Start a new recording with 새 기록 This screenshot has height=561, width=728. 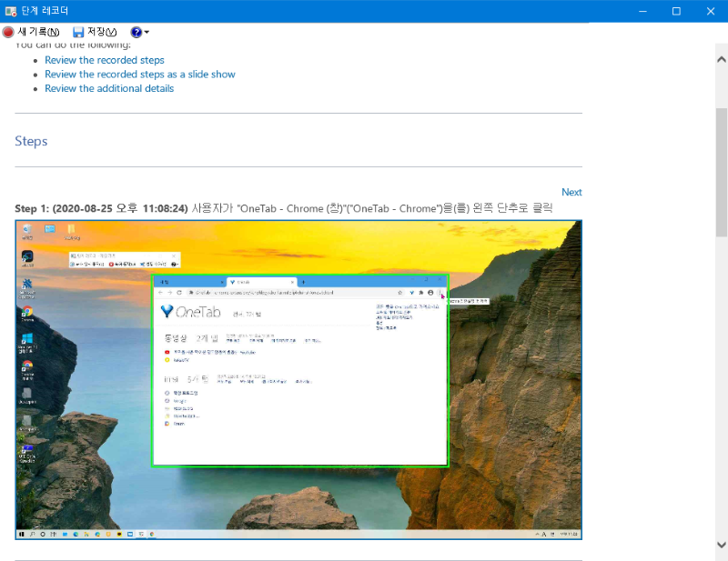31,32
